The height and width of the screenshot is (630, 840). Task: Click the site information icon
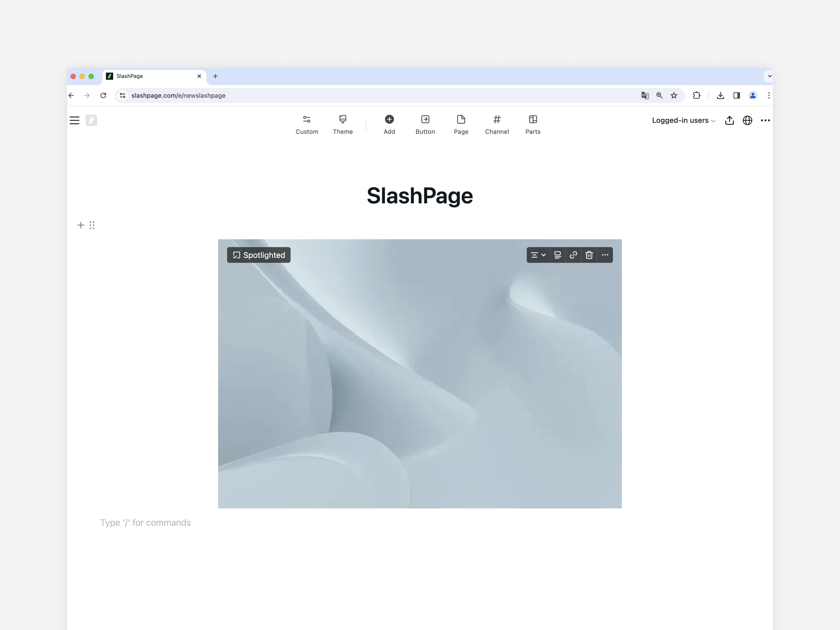(x=122, y=95)
